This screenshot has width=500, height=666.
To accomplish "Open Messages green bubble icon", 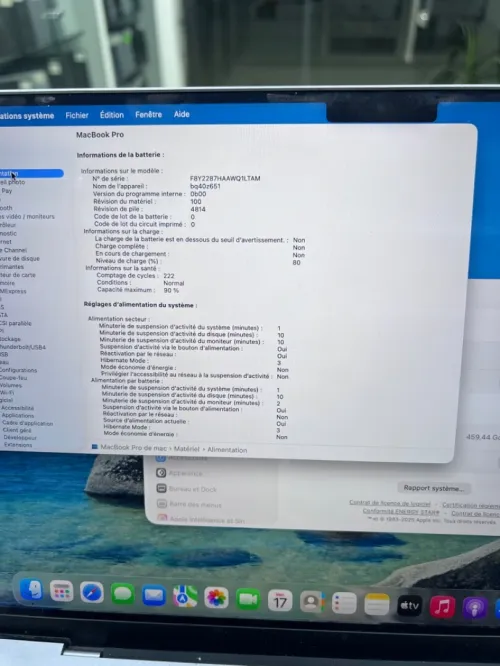I will [x=122, y=594].
